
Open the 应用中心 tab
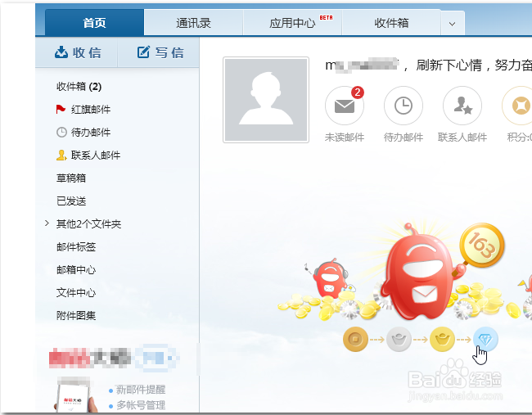pos(292,23)
